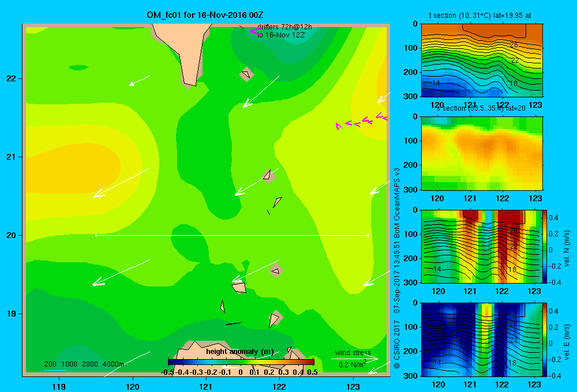Click the 's section' plot title

coord(481,108)
